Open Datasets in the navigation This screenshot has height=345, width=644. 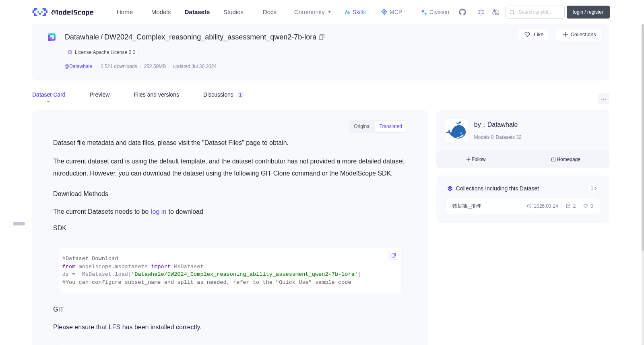tap(197, 12)
